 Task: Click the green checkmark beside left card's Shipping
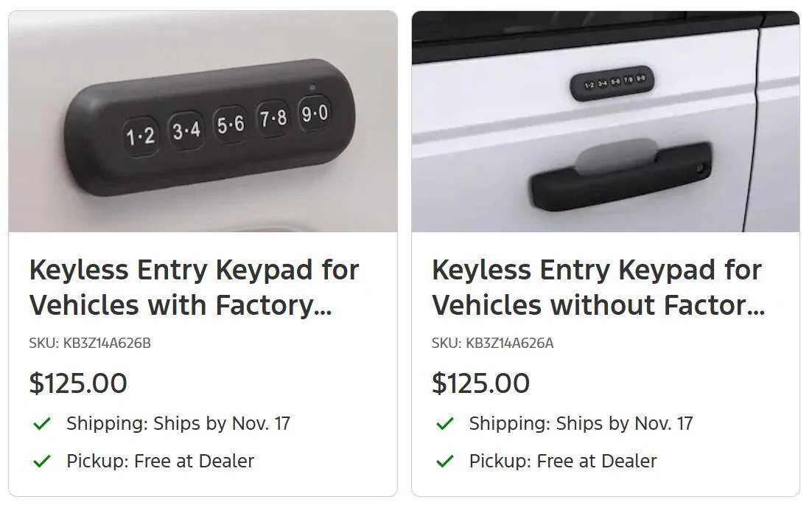pos(42,424)
